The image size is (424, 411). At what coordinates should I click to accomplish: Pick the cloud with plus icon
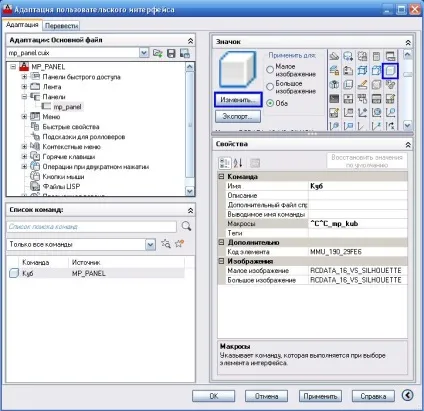[x=348, y=56]
